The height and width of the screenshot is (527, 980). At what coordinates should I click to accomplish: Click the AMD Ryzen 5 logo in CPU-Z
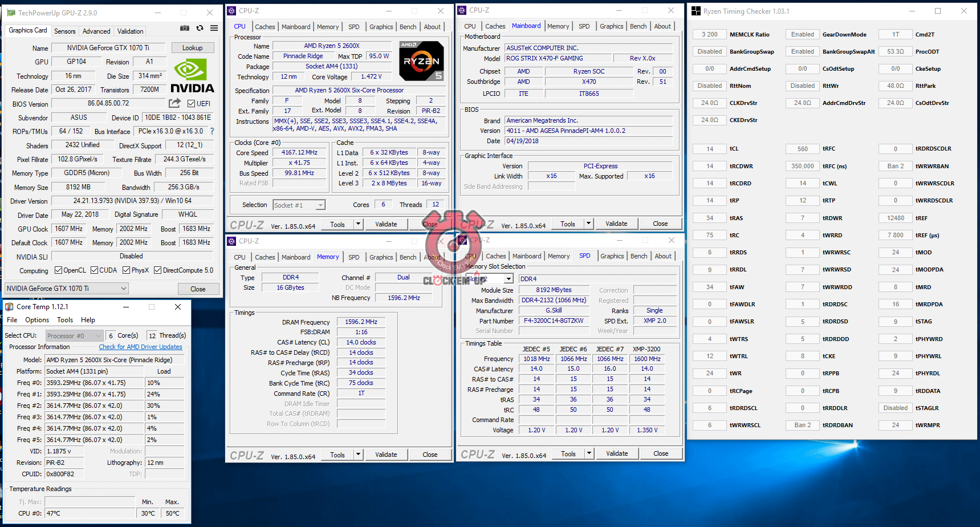point(421,61)
